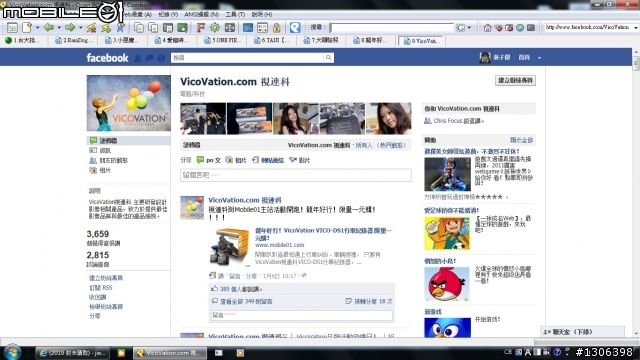Screen dimensions: 640x360
Task: Click in the browser toolbar search field
Action: click(391, 28)
